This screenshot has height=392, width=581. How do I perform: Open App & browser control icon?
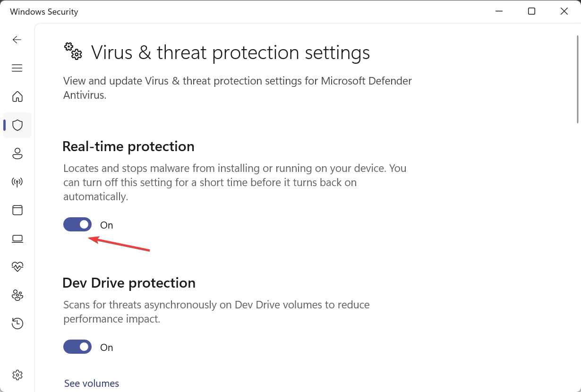point(17,210)
